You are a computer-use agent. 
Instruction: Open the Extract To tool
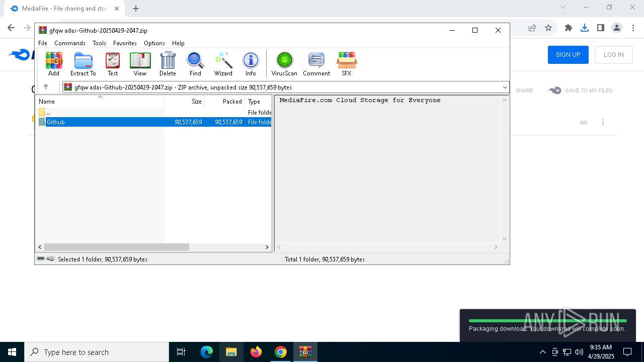tap(83, 64)
